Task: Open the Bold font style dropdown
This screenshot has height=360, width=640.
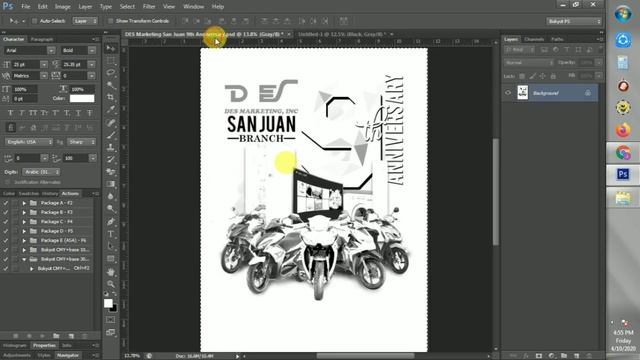Action: coord(92,51)
